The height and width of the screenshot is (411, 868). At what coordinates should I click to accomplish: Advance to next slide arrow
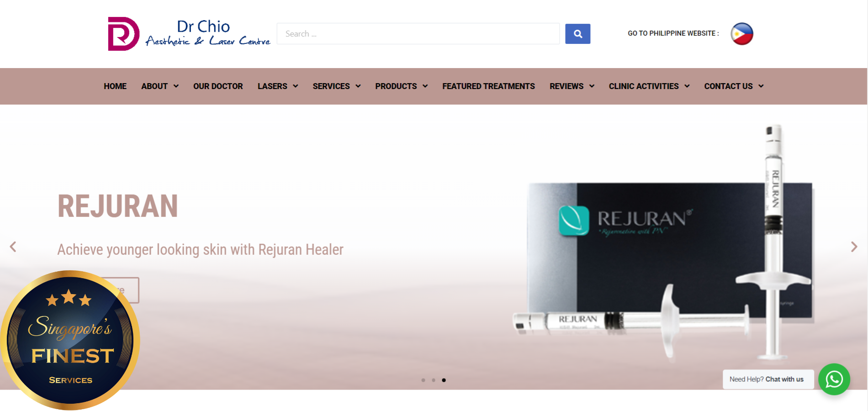click(x=854, y=247)
